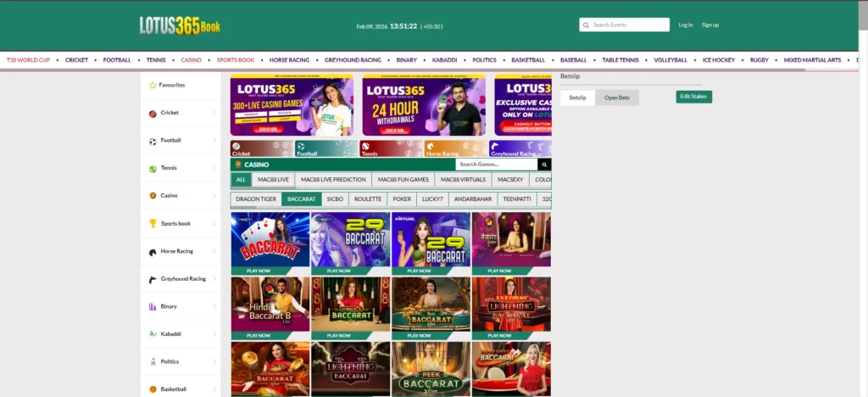
Task: Click the cricket ball icon in sidebar
Action: pos(153,113)
